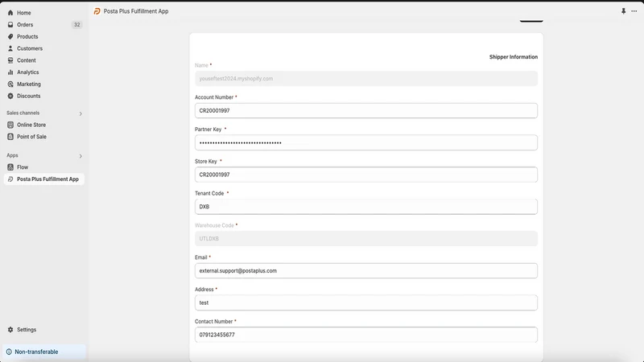This screenshot has height=362, width=644.
Task: Click the disabled Name field
Action: click(366, 78)
